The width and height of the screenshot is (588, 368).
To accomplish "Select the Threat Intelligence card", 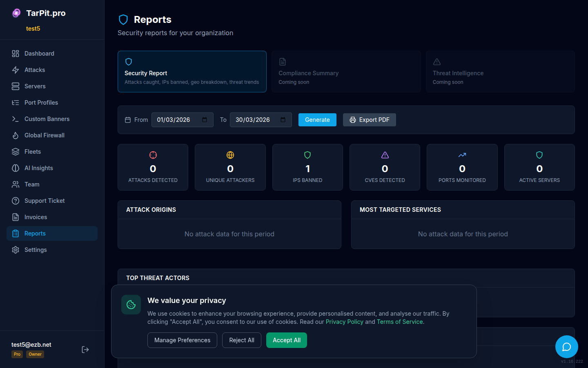I will click(500, 72).
